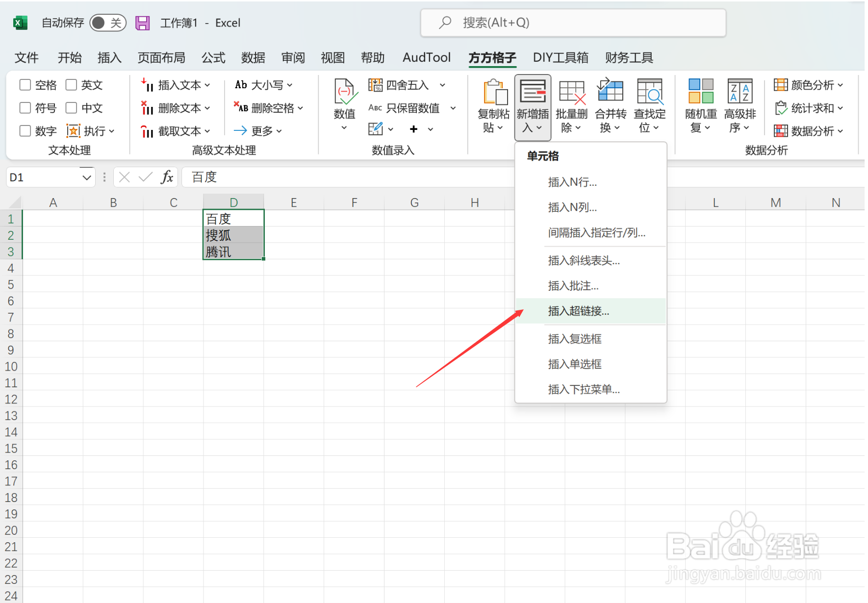This screenshot has width=868, height=603.
Task: Click the search box Alt+Q
Action: (x=573, y=23)
